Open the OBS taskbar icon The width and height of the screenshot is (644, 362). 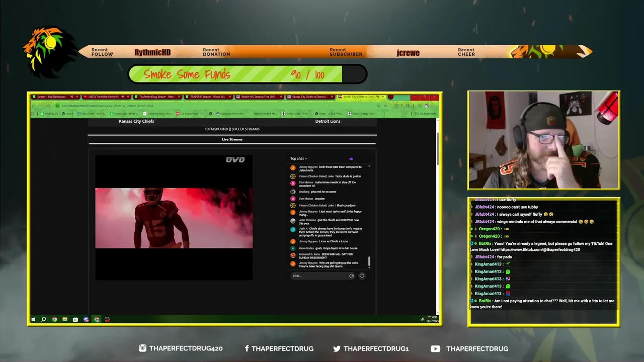coord(107,319)
